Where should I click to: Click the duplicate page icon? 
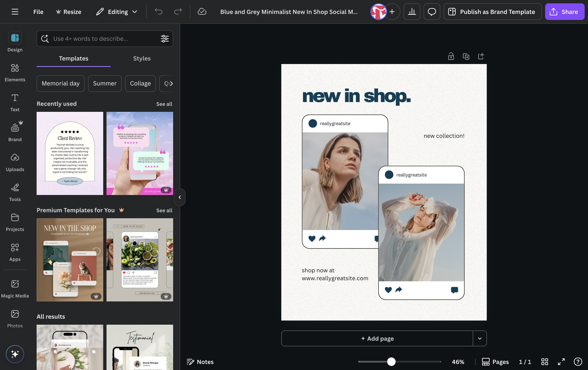coord(466,56)
